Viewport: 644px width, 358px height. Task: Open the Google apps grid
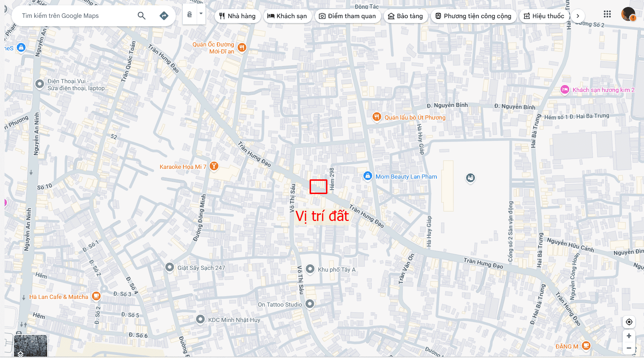pyautogui.click(x=607, y=14)
